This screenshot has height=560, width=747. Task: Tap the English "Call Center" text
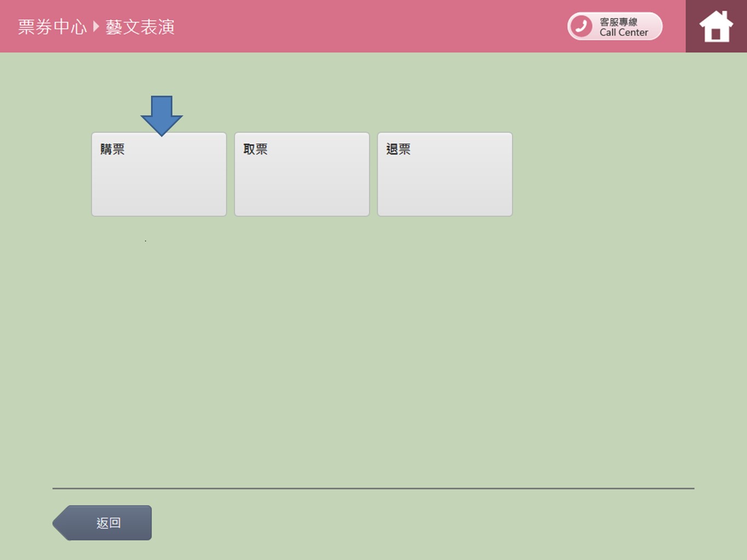(x=623, y=33)
